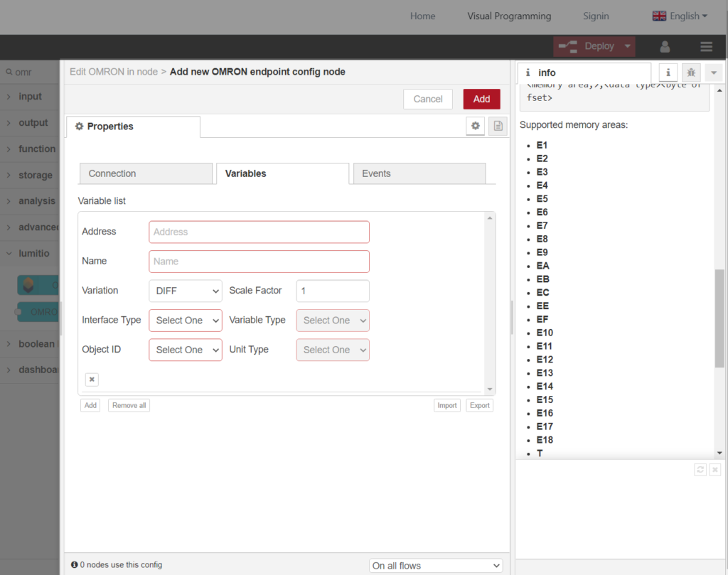This screenshot has height=575, width=728.
Task: Click variable list scroll down arrow
Action: [490, 389]
